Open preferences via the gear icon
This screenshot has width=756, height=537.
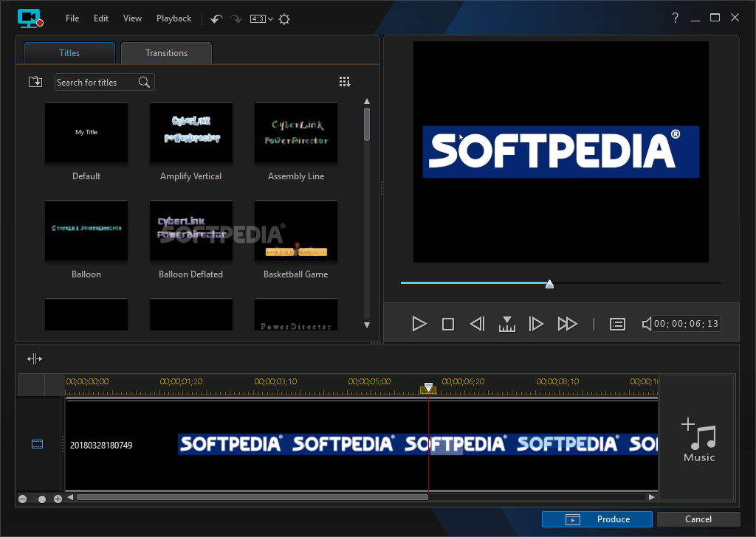pos(284,19)
